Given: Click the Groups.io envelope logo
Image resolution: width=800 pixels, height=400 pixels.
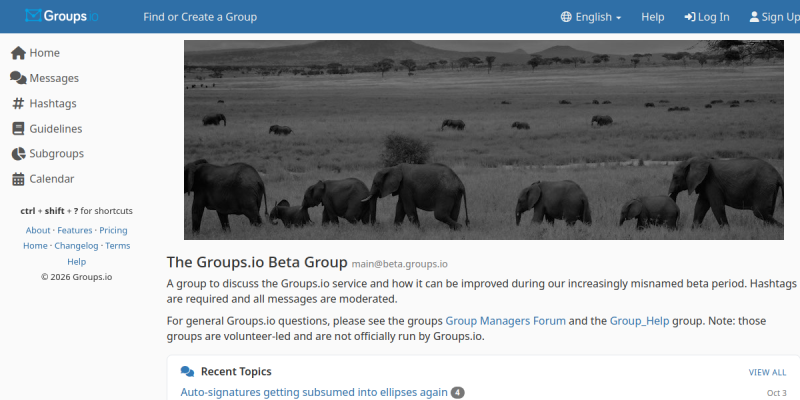Looking at the screenshot, I should tap(62, 16).
